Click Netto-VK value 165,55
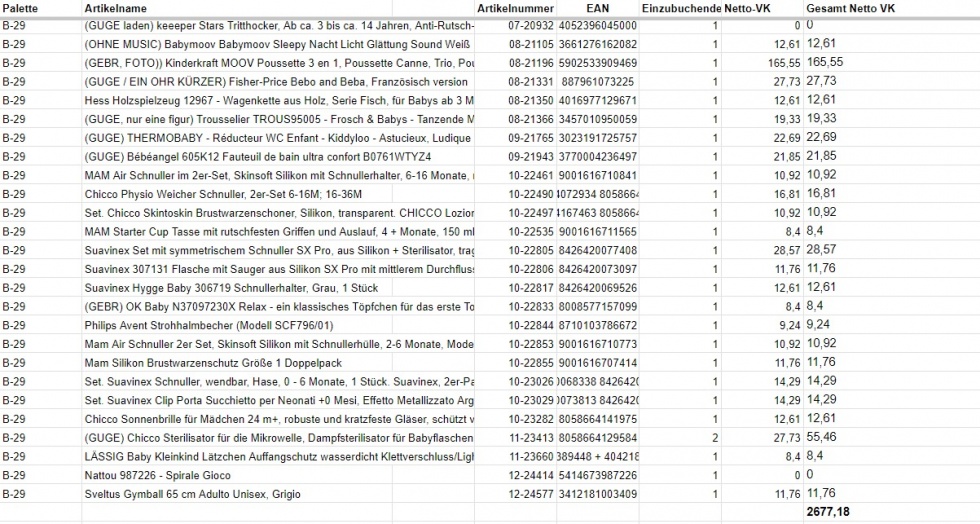Image resolution: width=980 pixels, height=524 pixels. pos(784,63)
